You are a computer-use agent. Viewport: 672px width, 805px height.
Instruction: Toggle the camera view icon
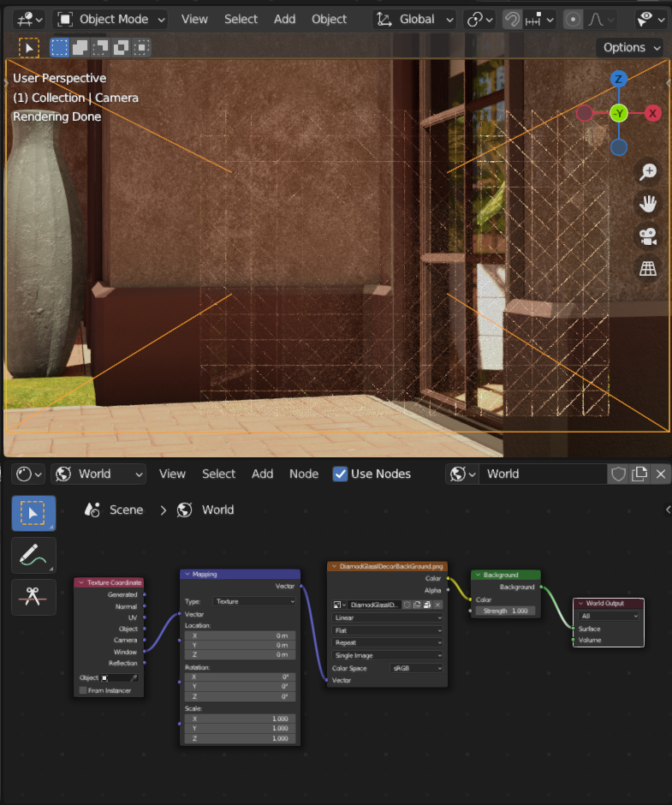tap(648, 236)
